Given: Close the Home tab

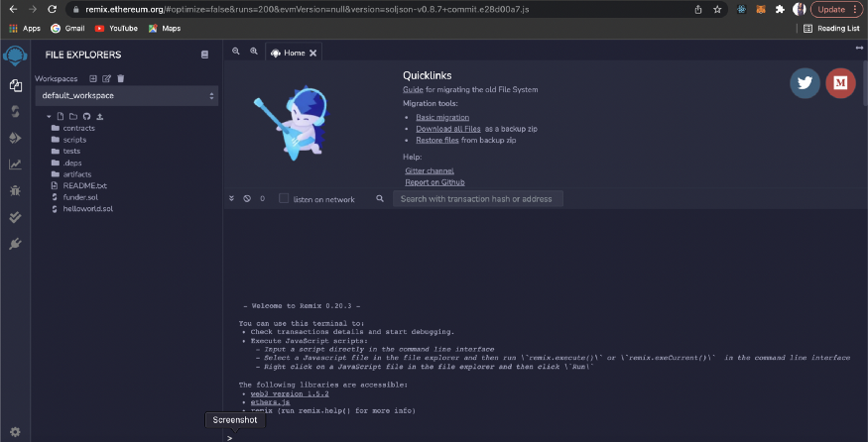Looking at the screenshot, I should [312, 54].
